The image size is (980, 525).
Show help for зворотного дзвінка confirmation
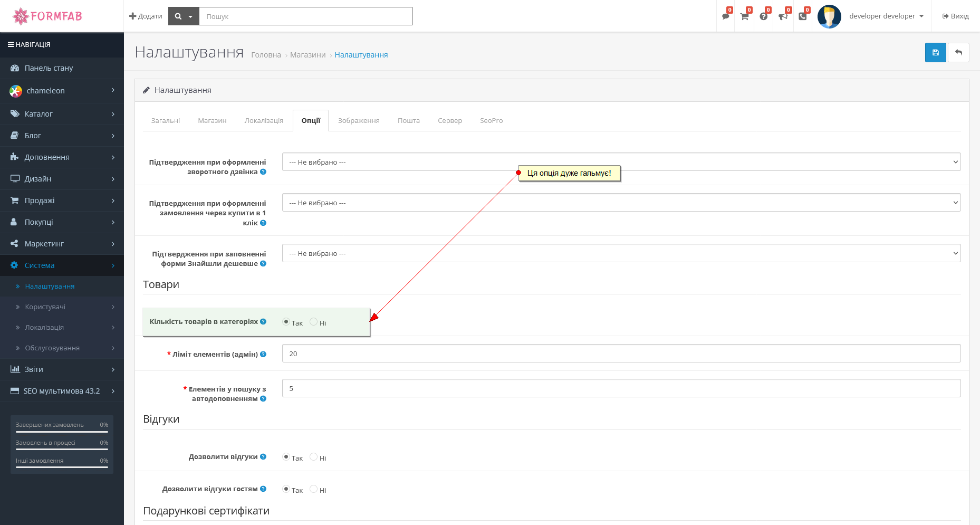263,172
